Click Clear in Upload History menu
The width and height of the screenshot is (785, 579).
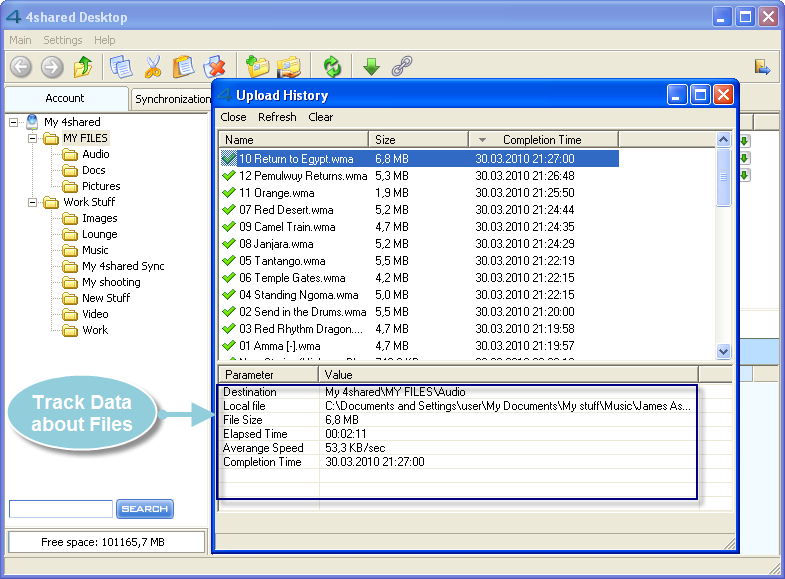[320, 117]
